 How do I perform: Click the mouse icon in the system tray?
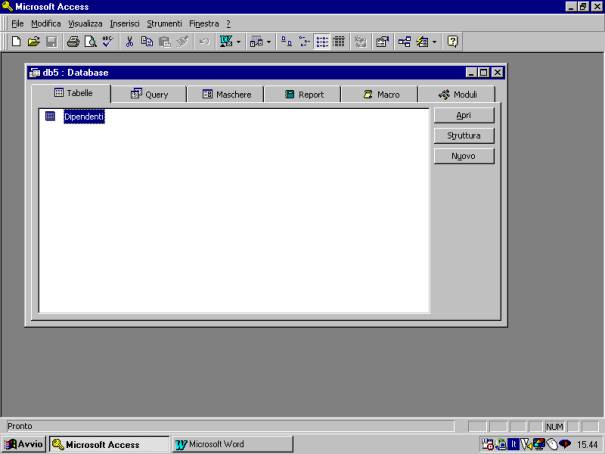(x=552, y=444)
